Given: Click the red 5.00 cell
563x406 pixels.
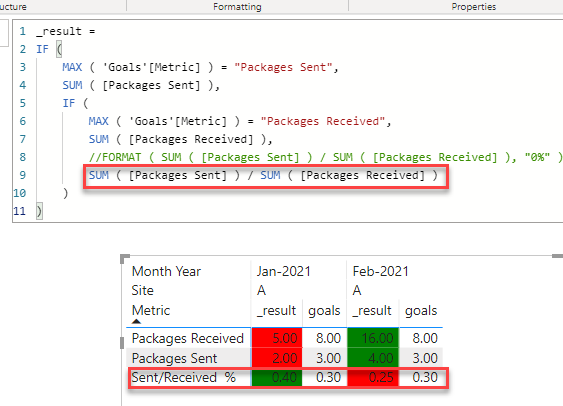Looking at the screenshot, I should [x=277, y=338].
